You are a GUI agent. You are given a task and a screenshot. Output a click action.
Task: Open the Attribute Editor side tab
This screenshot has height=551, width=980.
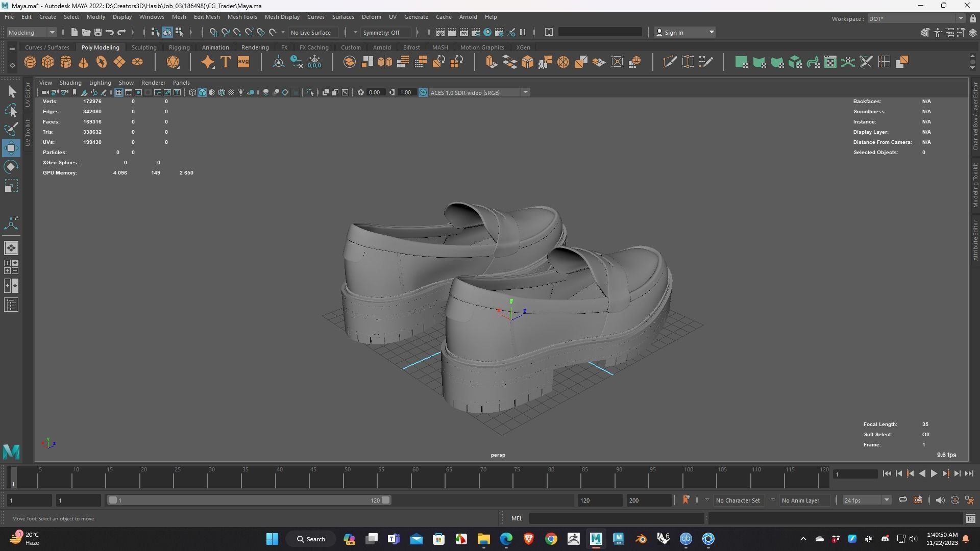coord(975,240)
